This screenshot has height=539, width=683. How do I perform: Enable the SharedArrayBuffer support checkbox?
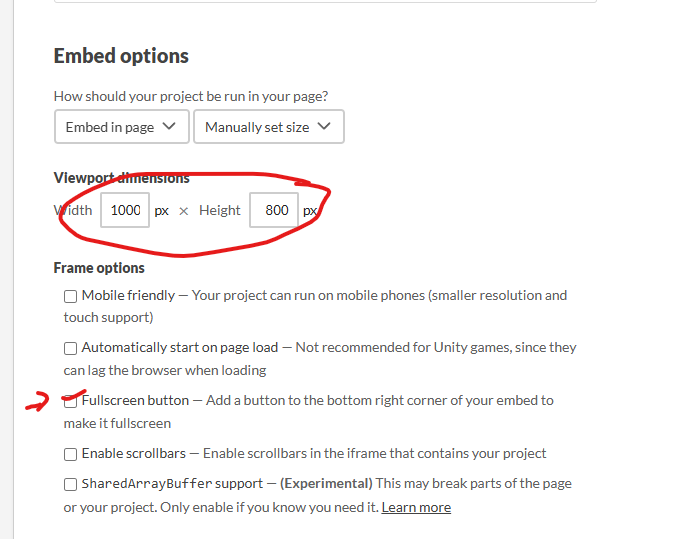point(71,484)
